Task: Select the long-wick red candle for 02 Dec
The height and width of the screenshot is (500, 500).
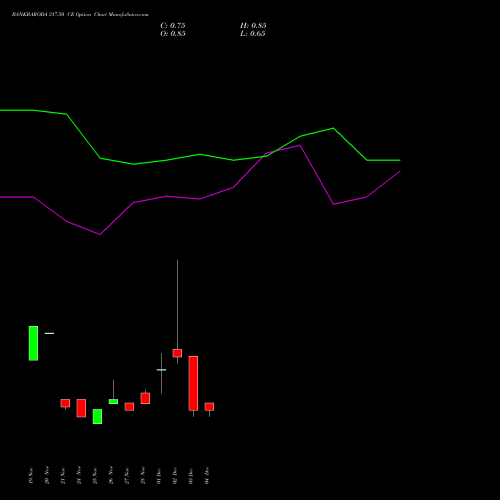Action: 177,353
